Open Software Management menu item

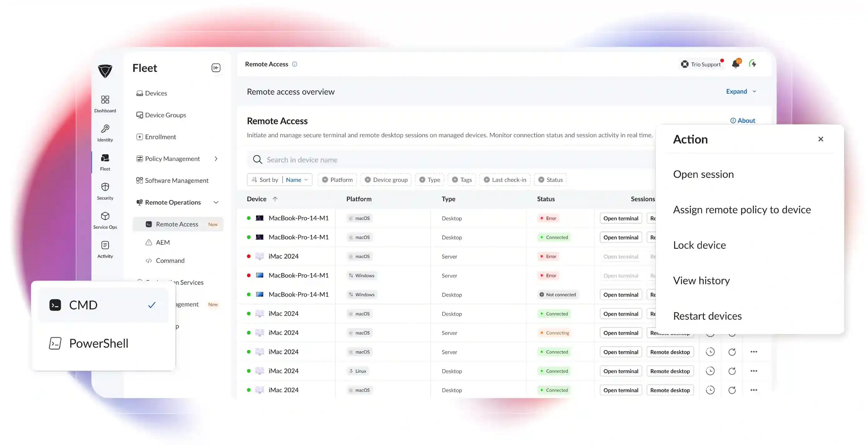pyautogui.click(x=172, y=180)
